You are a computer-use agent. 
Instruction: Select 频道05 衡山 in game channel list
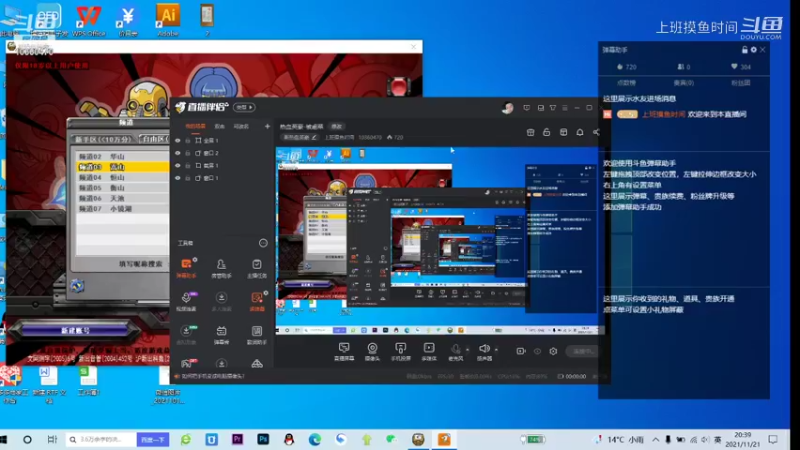click(122, 188)
